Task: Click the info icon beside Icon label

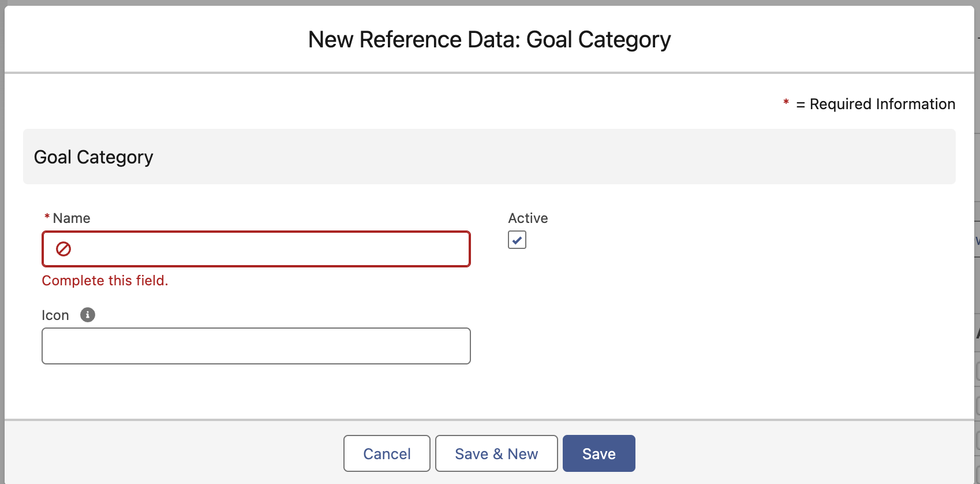Action: click(x=88, y=315)
